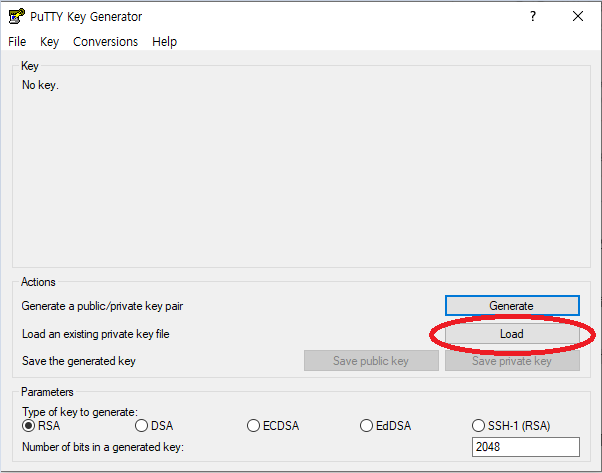Screen dimensions: 602x473
Task: Select the EdDSA key type
Action: [385, 425]
